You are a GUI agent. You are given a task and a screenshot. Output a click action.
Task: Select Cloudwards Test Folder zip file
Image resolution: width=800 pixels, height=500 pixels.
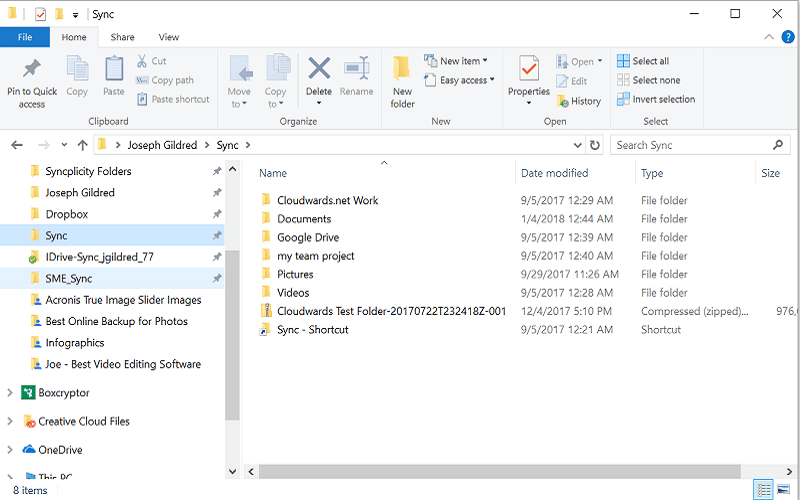click(391, 311)
